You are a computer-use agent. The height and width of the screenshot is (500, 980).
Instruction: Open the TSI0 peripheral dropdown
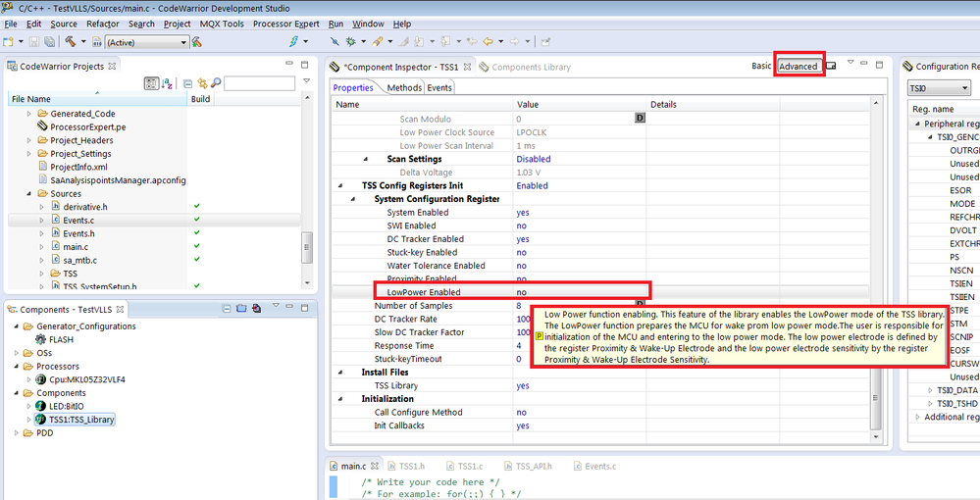[x=939, y=89]
